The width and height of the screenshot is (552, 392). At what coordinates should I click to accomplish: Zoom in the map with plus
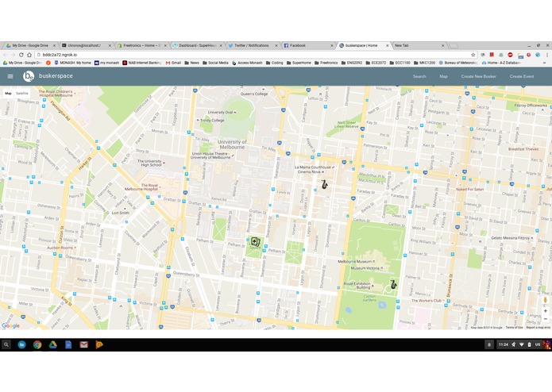pyautogui.click(x=546, y=311)
